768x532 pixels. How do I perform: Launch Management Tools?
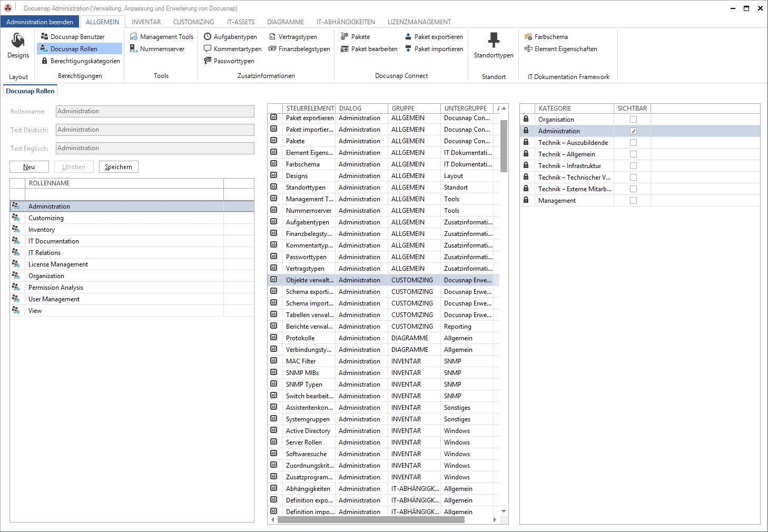tap(162, 37)
